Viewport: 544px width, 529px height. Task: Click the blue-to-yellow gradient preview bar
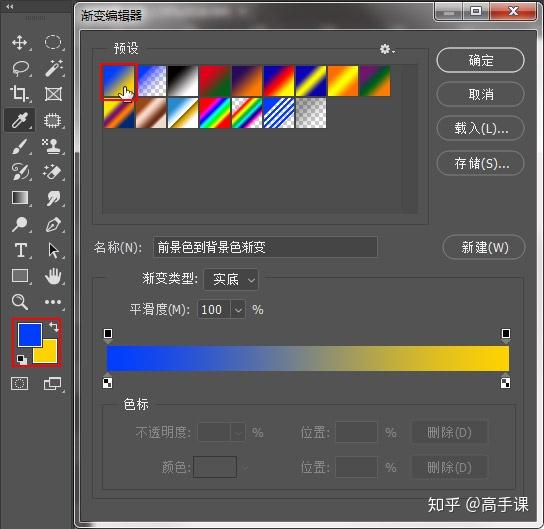tap(307, 358)
